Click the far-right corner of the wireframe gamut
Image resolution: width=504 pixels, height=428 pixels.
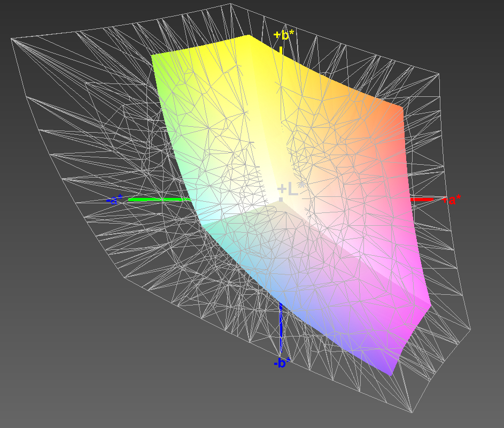point(470,328)
